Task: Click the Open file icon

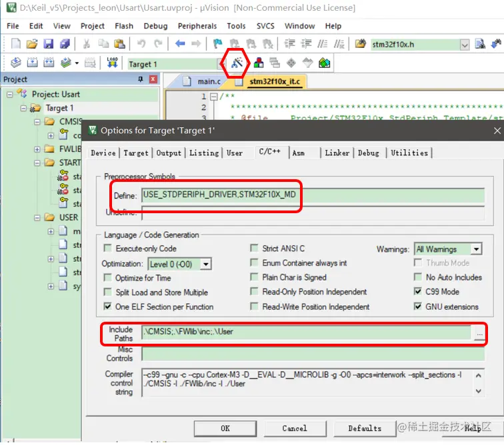Action: (32, 43)
